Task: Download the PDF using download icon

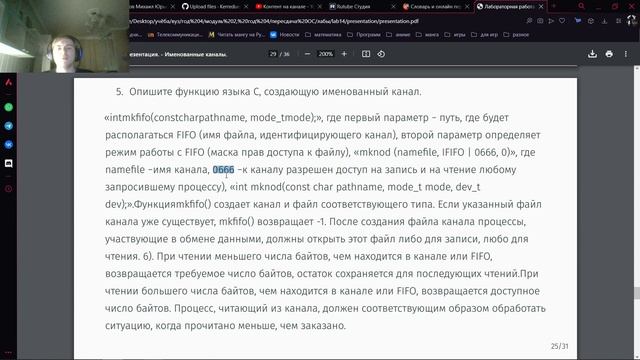Action: pyautogui.click(x=592, y=54)
